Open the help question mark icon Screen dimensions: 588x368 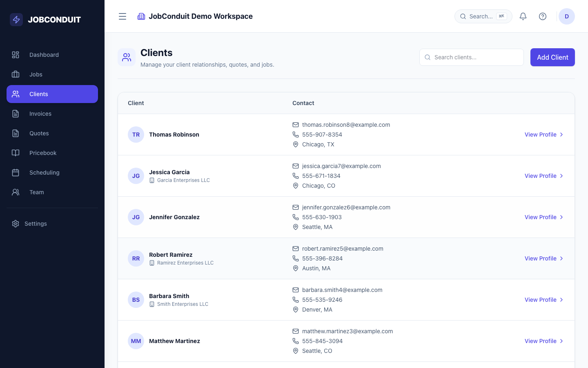tap(543, 16)
